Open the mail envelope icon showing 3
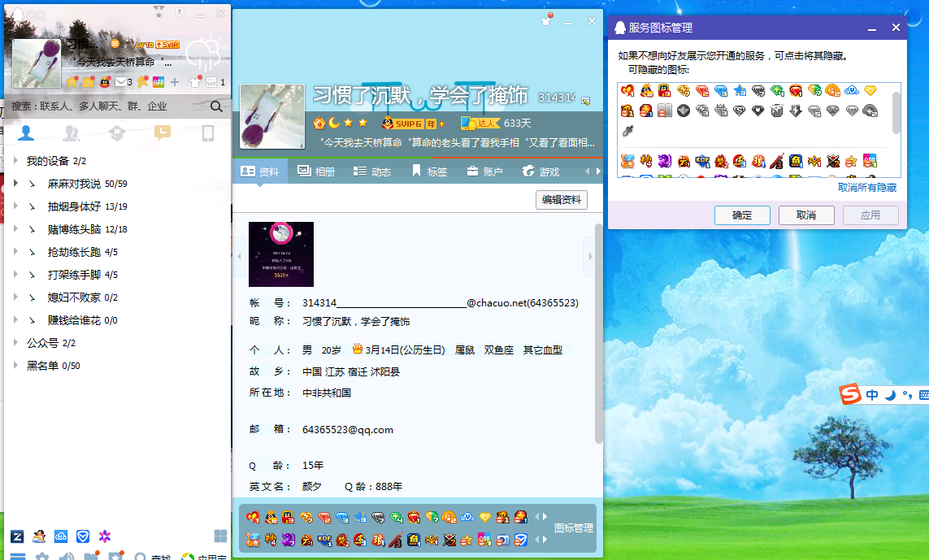The width and height of the screenshot is (929, 560). pyautogui.click(x=121, y=82)
